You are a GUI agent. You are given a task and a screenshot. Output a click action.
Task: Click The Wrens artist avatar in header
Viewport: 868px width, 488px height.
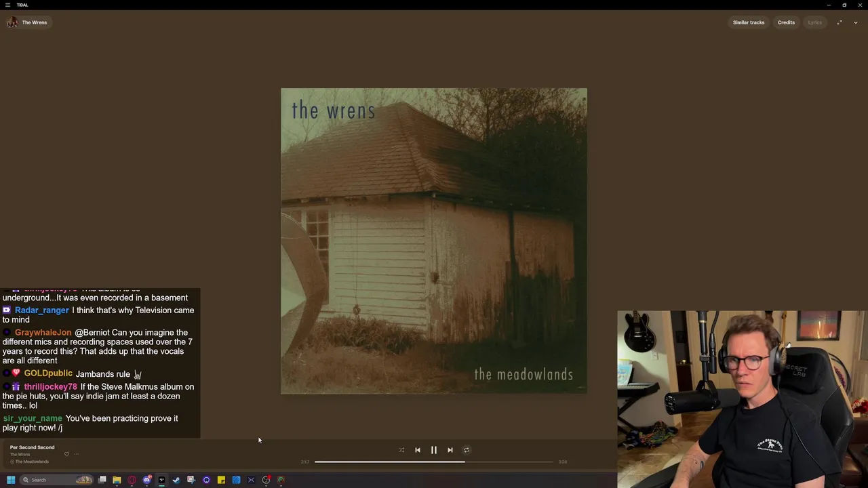point(12,22)
